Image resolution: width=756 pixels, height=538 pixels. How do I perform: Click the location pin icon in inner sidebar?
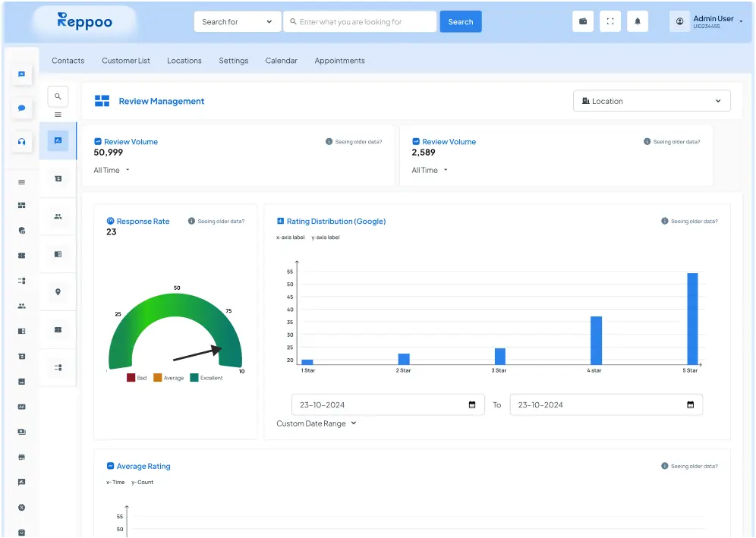click(x=58, y=292)
